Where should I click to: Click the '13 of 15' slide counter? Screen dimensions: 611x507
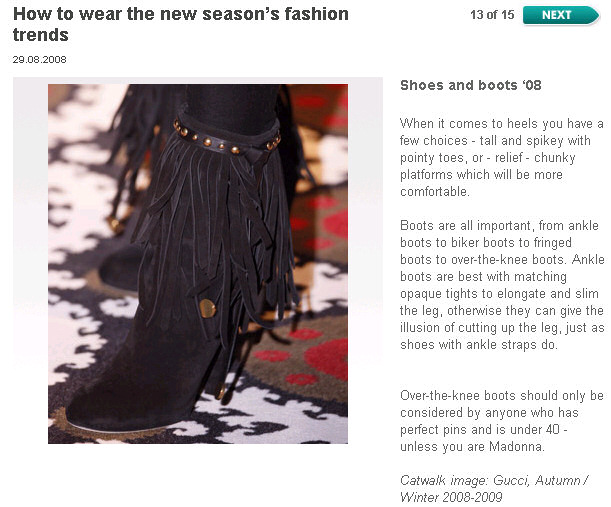point(492,15)
